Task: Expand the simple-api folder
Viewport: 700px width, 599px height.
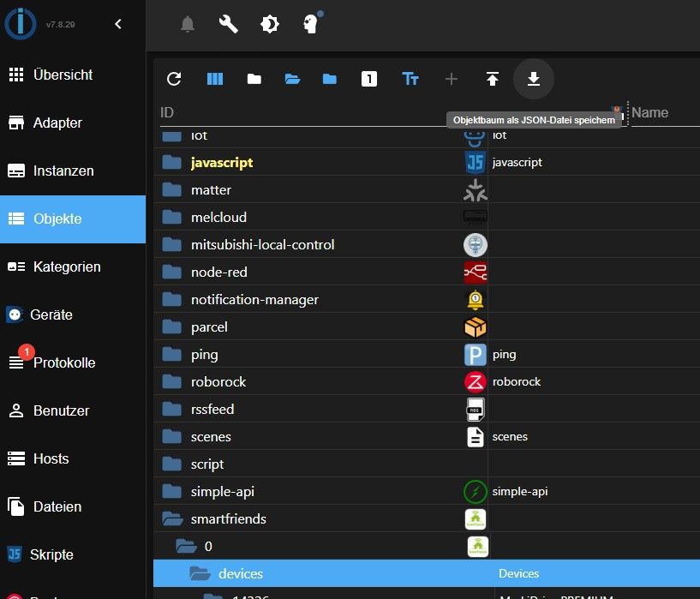Action: tap(172, 491)
